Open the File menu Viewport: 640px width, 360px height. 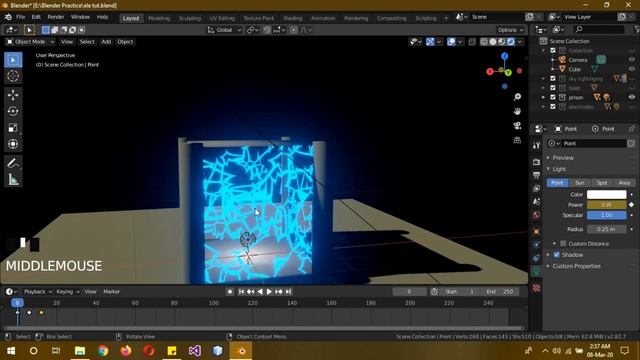20,17
